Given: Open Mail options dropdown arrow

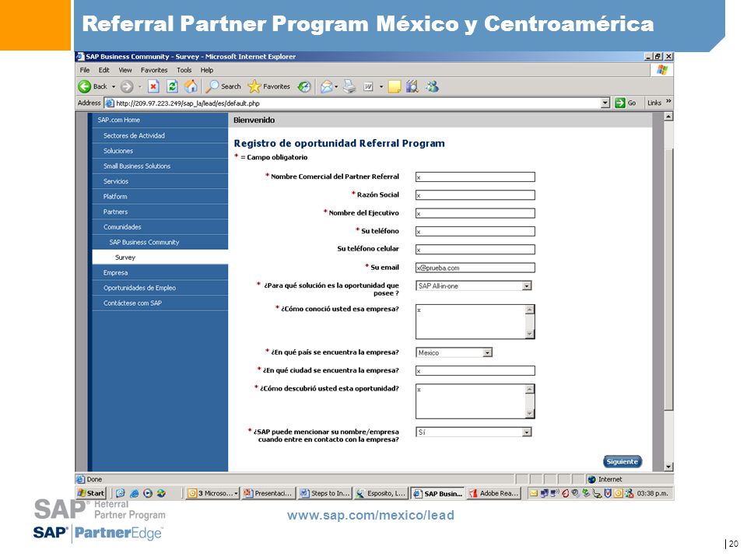Looking at the screenshot, I should (336, 86).
